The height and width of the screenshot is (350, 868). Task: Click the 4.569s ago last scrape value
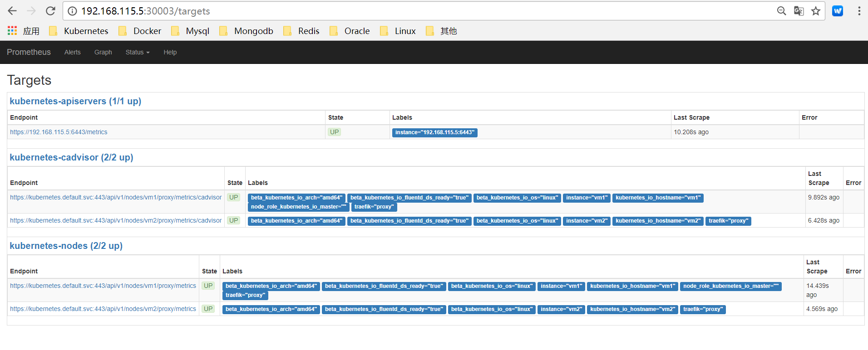[x=822, y=309]
